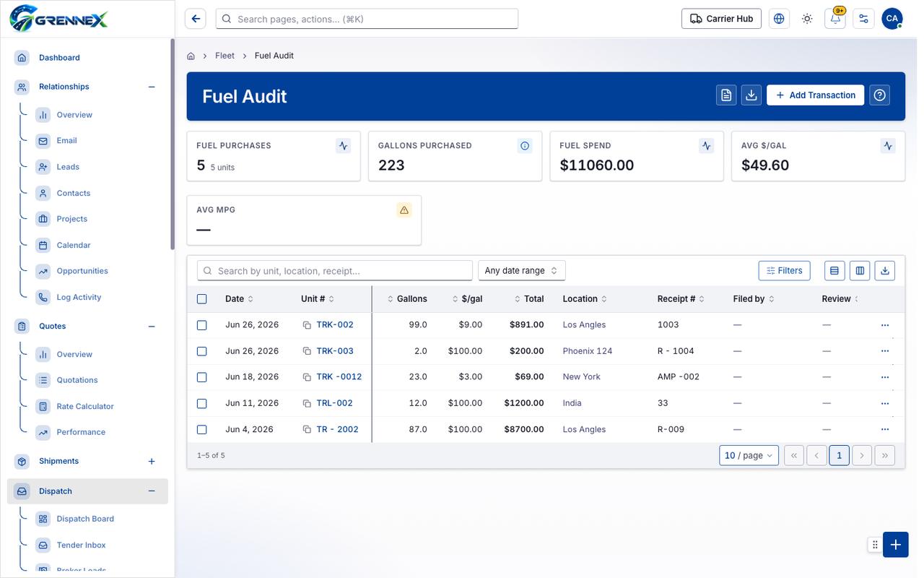Click the CA user avatar
Screen dimensions: 924x578
892,19
